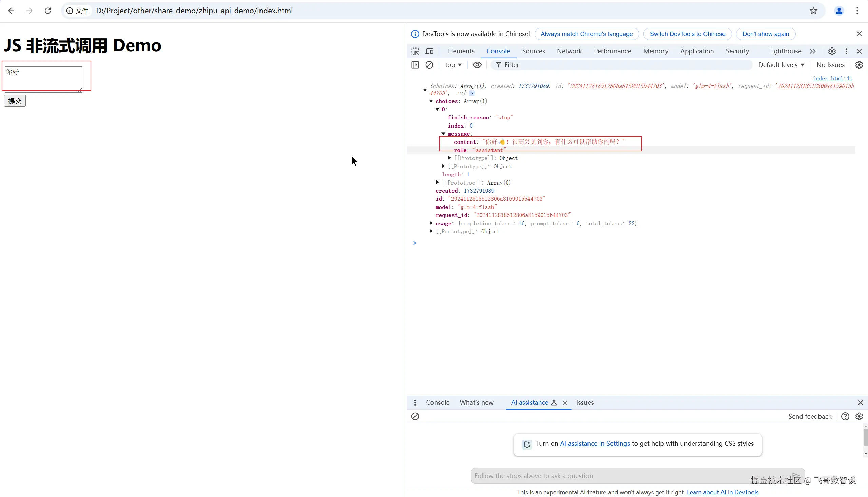Click the live expression eye icon
This screenshot has width=868, height=497.
477,65
